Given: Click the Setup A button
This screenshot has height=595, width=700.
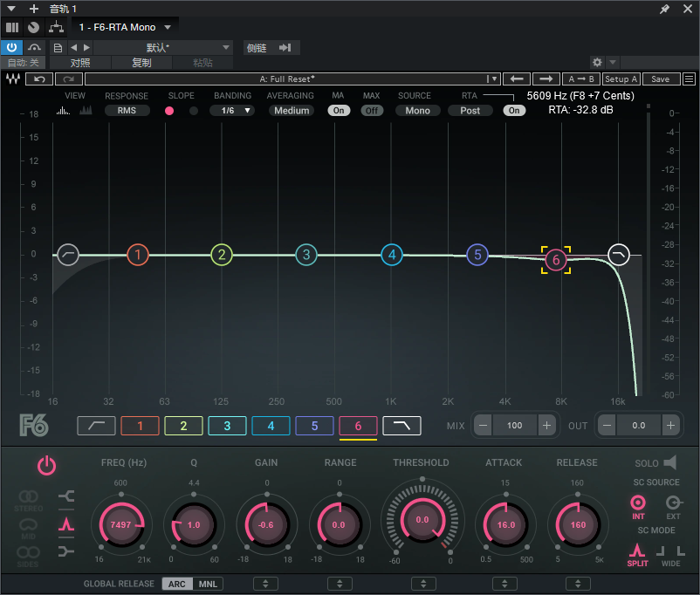Looking at the screenshot, I should pos(621,79).
